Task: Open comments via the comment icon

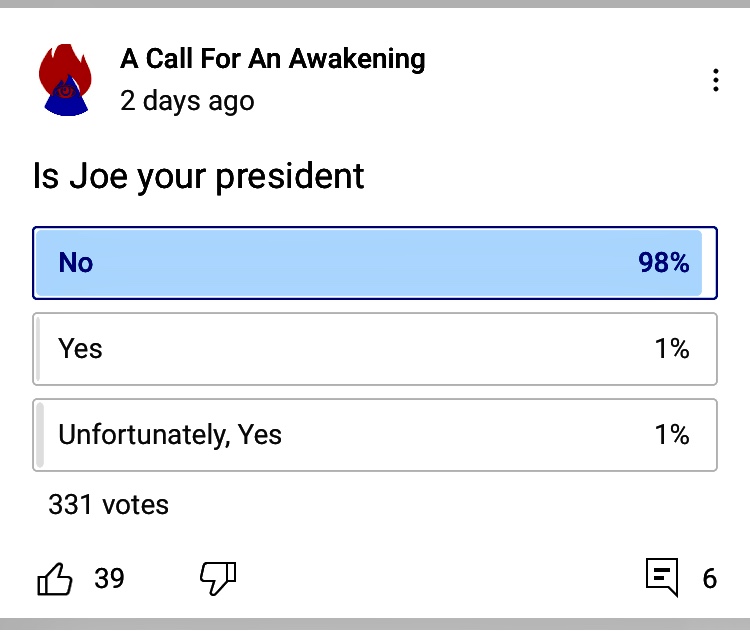Action: tap(662, 577)
